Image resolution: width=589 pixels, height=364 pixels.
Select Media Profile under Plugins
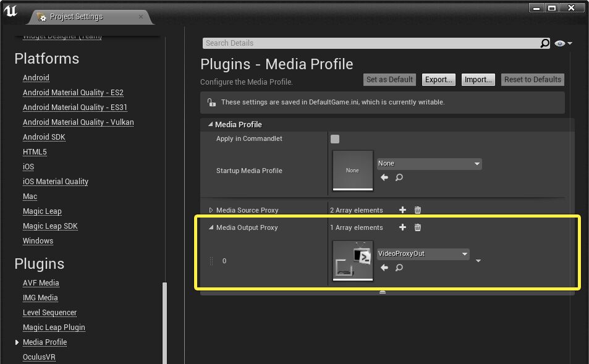pos(44,342)
